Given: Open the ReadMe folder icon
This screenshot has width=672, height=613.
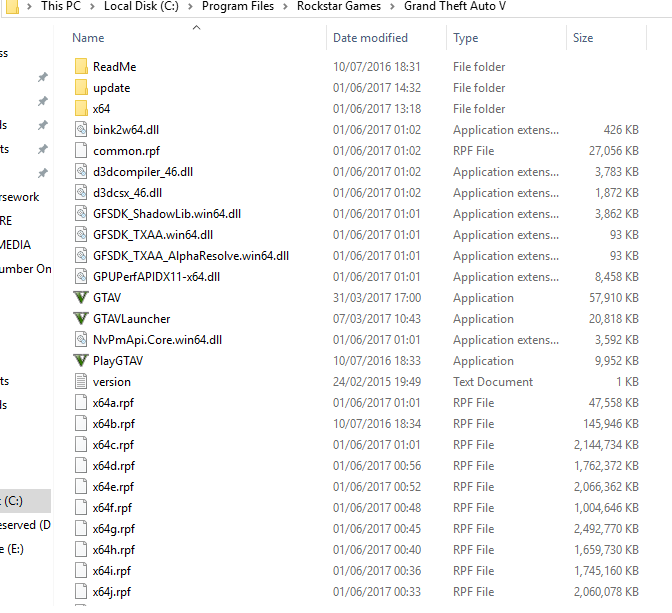Looking at the screenshot, I should 81,66.
